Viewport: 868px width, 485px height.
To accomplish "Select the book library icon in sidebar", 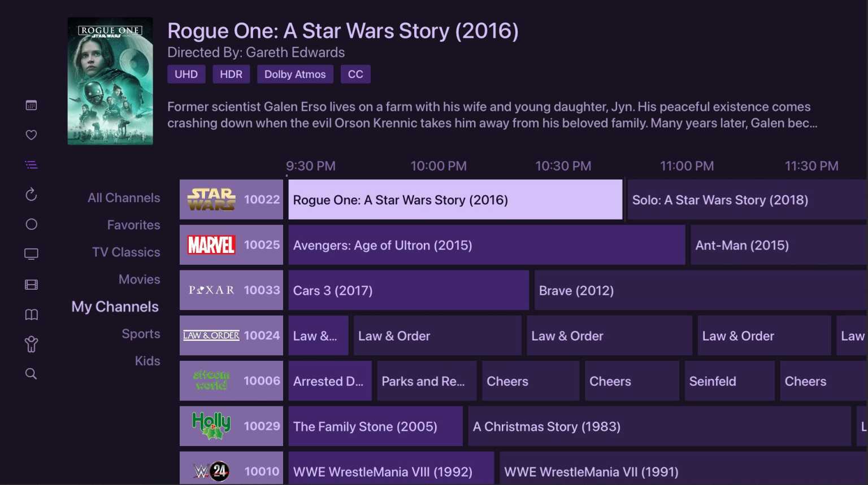I will tap(31, 314).
